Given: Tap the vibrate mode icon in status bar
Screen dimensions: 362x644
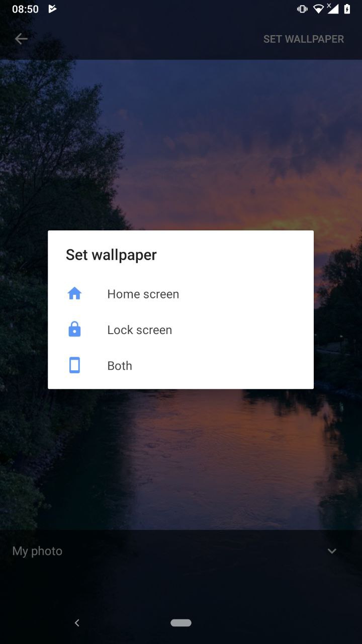Looking at the screenshot, I should point(302,9).
